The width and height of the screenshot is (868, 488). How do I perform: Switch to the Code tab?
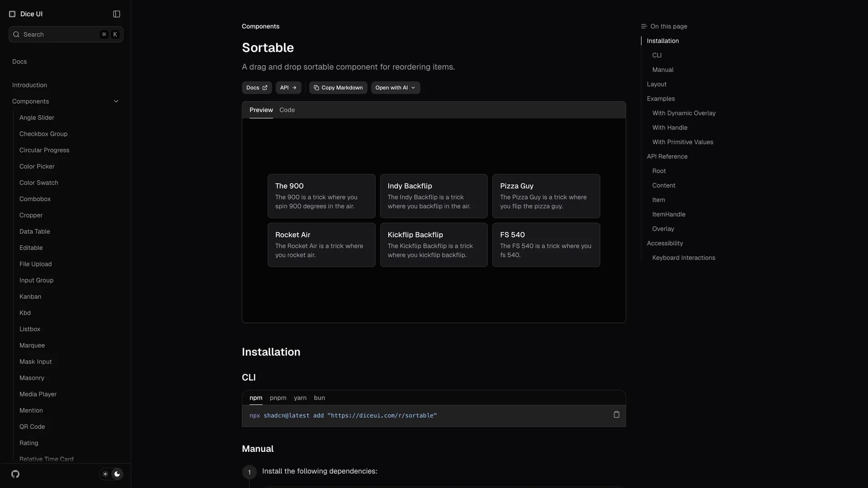287,110
